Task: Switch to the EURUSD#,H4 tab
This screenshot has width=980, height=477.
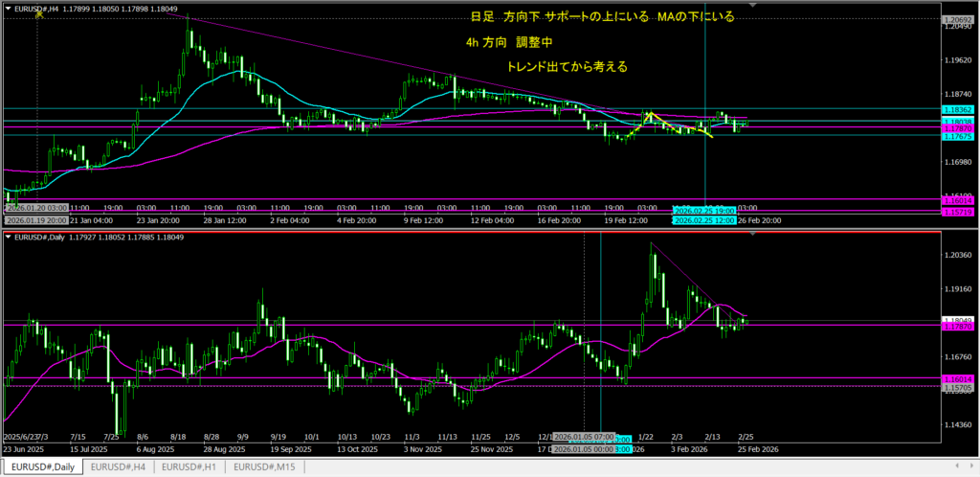Action: 119,467
